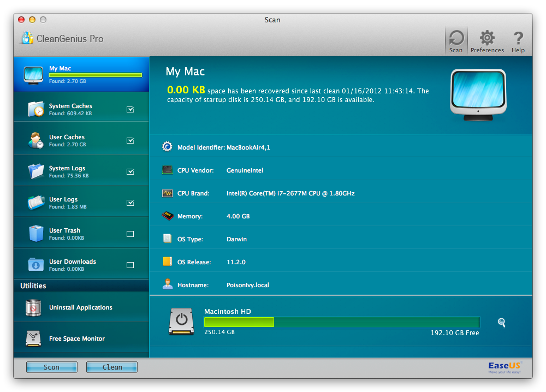This screenshot has height=392, width=546.
Task: Click GenuineIntel vendor value
Action: click(245, 170)
